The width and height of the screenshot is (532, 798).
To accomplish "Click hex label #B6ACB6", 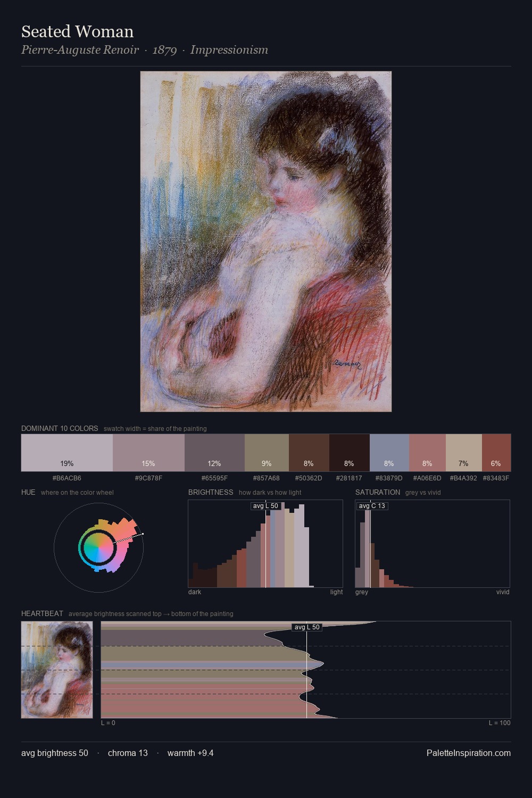I will point(67,478).
